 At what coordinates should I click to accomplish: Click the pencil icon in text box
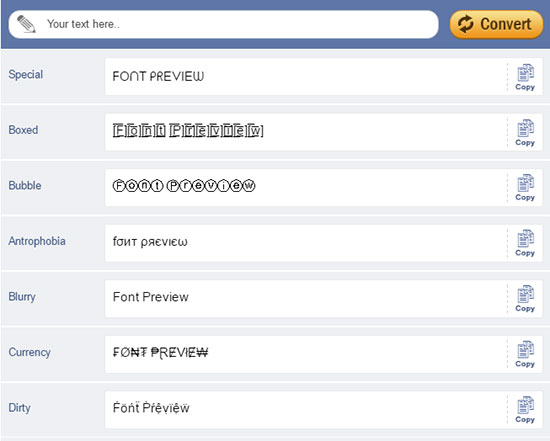[26, 24]
